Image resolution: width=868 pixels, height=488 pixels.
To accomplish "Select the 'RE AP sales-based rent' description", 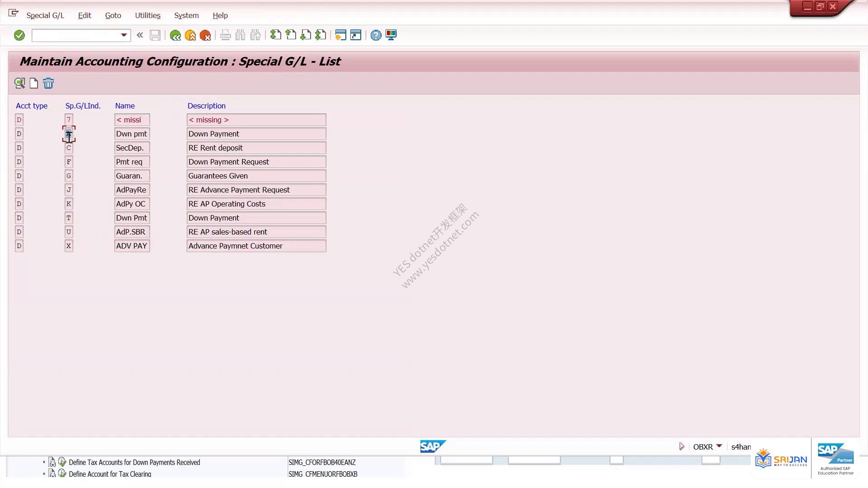I will [x=256, y=232].
